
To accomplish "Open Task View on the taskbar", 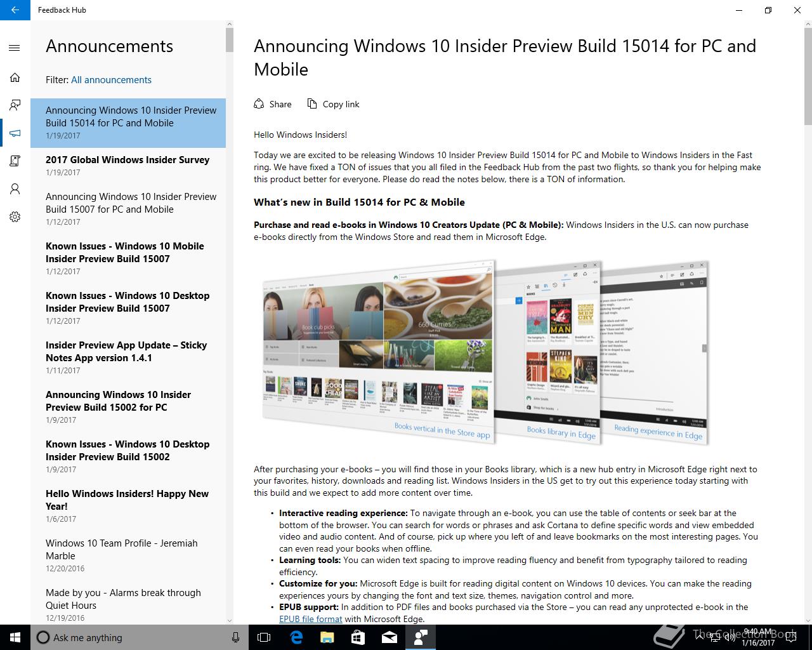I will (264, 637).
